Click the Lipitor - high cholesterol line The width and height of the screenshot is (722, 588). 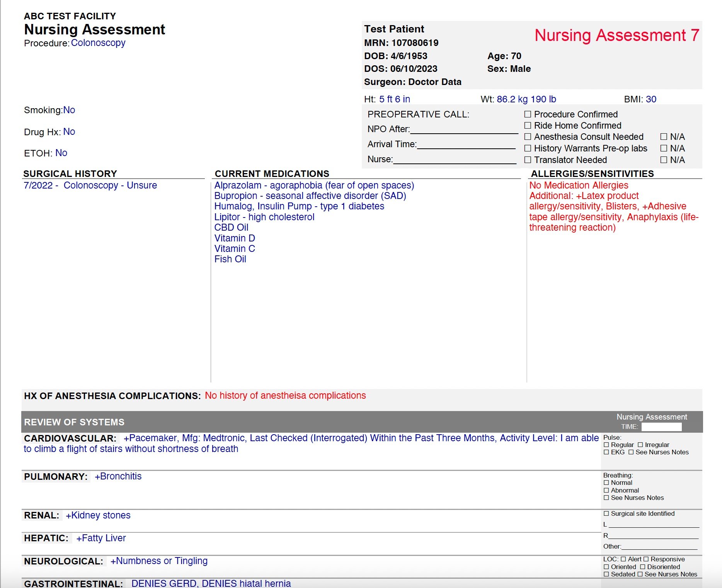click(264, 217)
